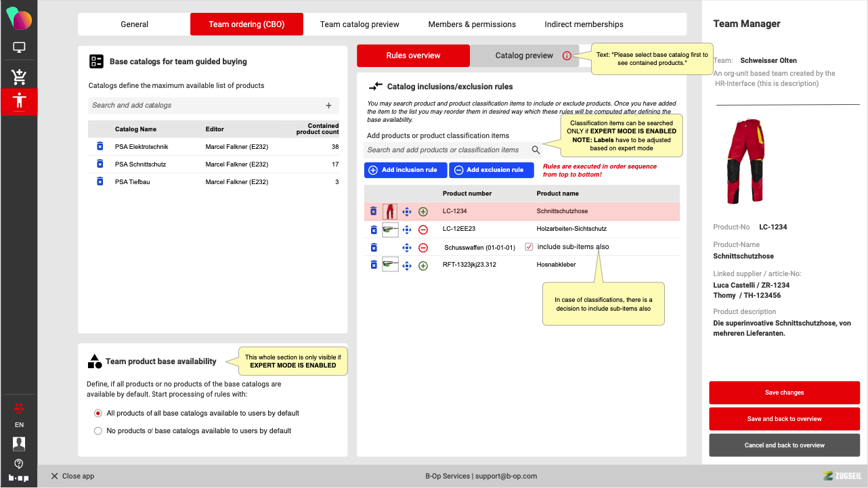Toggle inclusion icon on RFT-1323jkj23.312 rule
This screenshot has width=868, height=488.
423,265
